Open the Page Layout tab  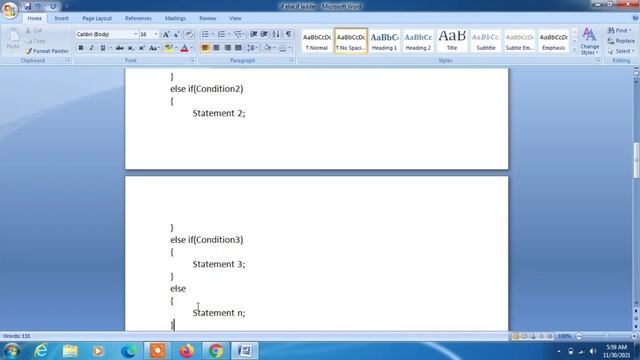coord(97,18)
